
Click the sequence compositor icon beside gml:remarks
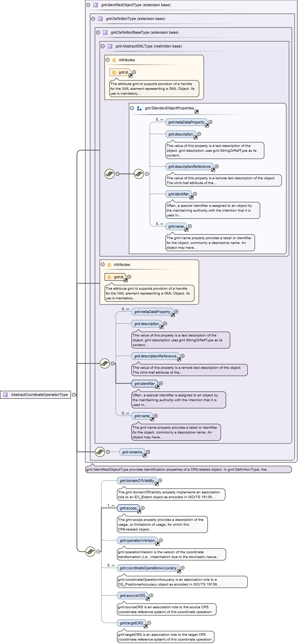100,452
